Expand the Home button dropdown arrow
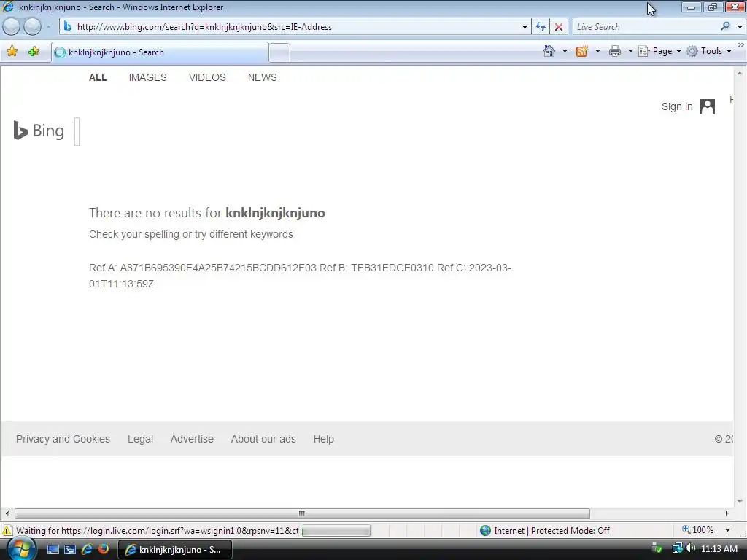Image resolution: width=747 pixels, height=560 pixels. (x=565, y=51)
